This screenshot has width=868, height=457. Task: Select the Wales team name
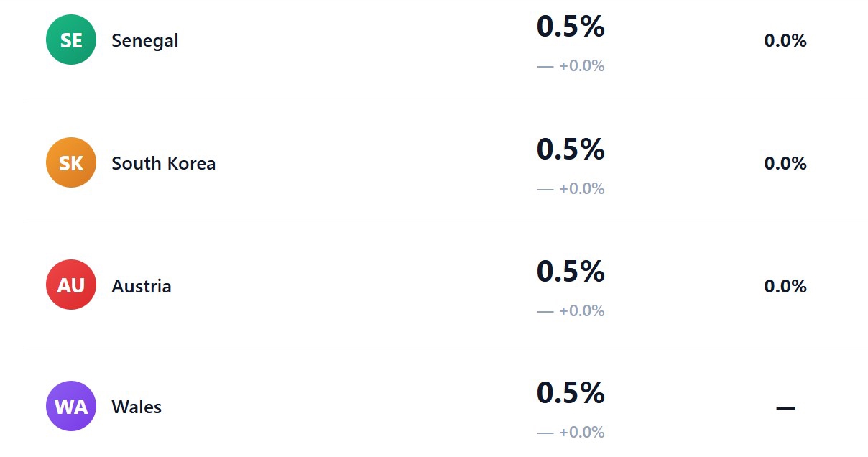coord(137,407)
